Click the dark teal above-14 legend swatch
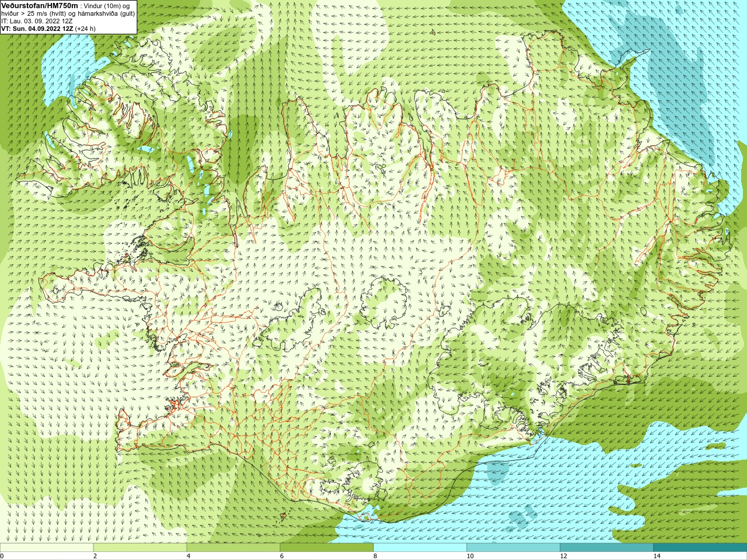 tap(700, 548)
